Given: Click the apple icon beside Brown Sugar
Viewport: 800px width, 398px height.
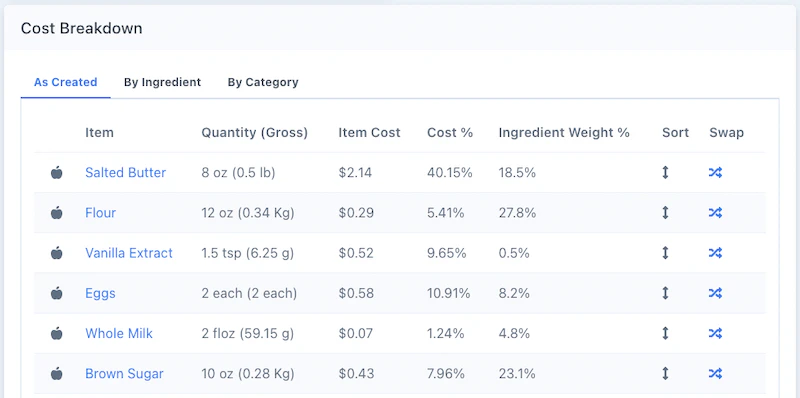Looking at the screenshot, I should tap(57, 374).
